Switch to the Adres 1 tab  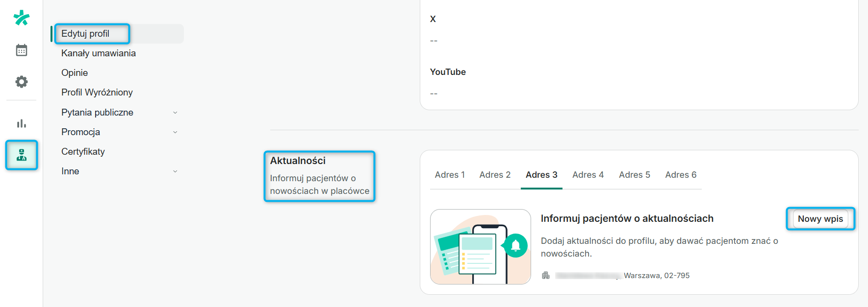[450, 175]
